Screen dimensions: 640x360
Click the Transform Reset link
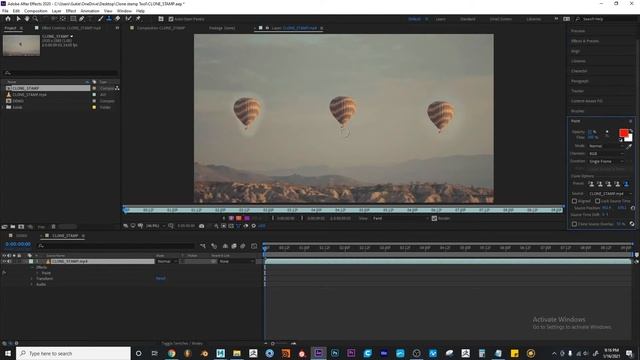click(x=160, y=279)
